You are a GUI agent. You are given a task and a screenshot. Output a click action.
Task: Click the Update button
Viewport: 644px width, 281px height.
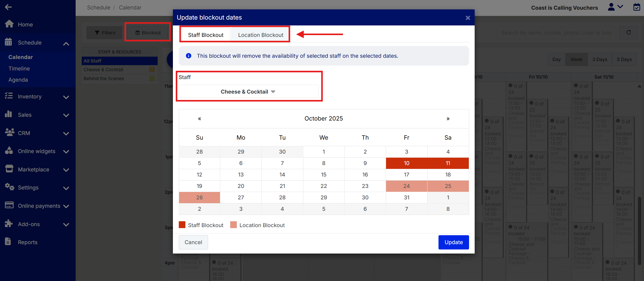coord(454,242)
